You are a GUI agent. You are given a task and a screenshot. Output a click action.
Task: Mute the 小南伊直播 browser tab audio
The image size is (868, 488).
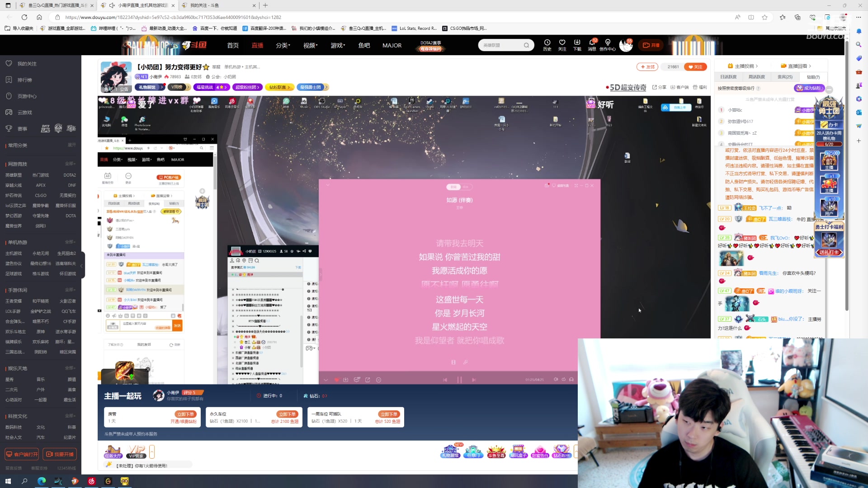click(112, 5)
